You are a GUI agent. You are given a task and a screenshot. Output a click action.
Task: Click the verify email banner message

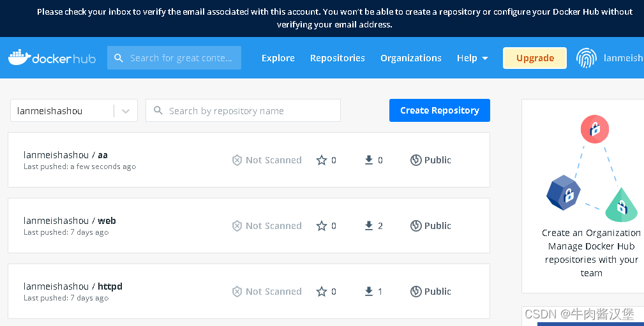(334, 18)
